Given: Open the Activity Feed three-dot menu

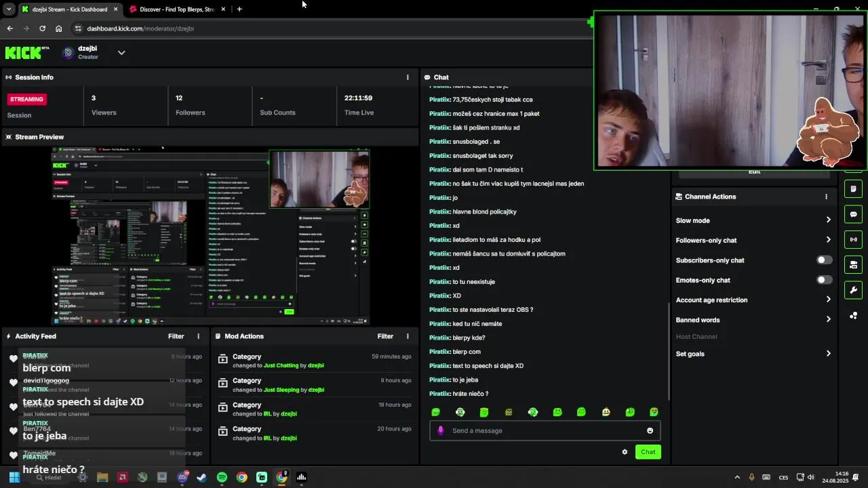Looking at the screenshot, I should (199, 336).
